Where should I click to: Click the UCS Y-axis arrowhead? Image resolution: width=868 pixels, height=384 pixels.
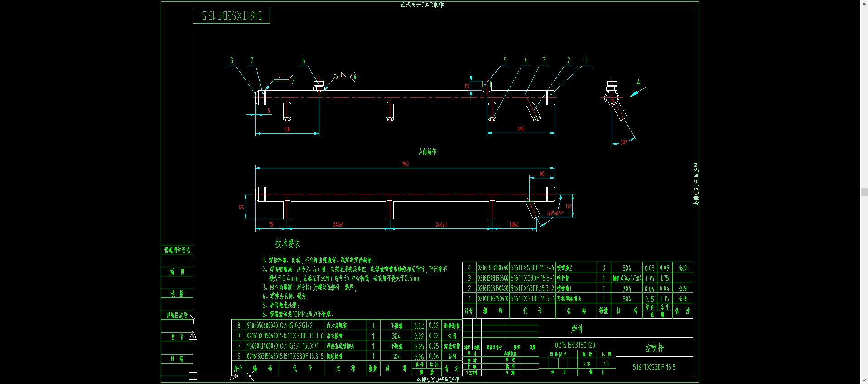tap(193, 336)
